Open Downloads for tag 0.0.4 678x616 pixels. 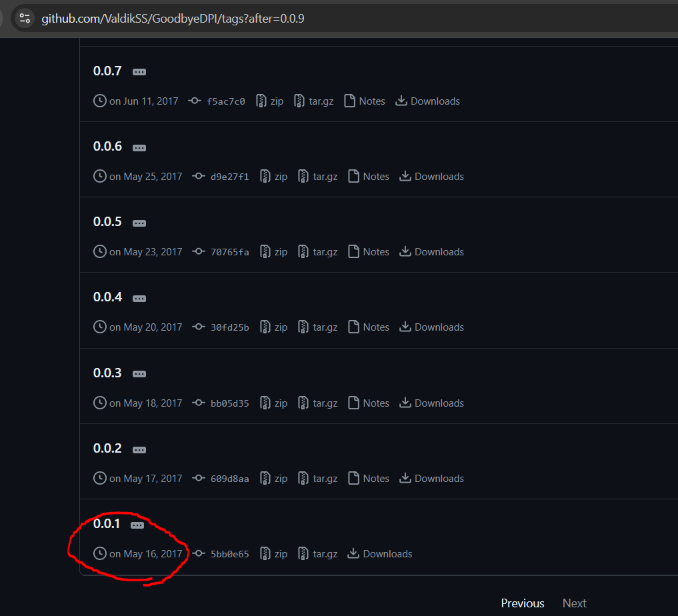pyautogui.click(x=431, y=327)
